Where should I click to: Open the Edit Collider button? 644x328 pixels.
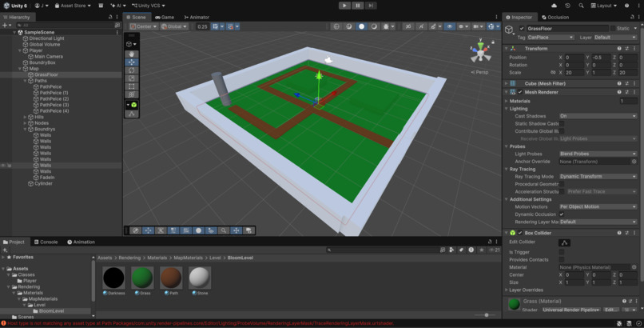tap(564, 242)
